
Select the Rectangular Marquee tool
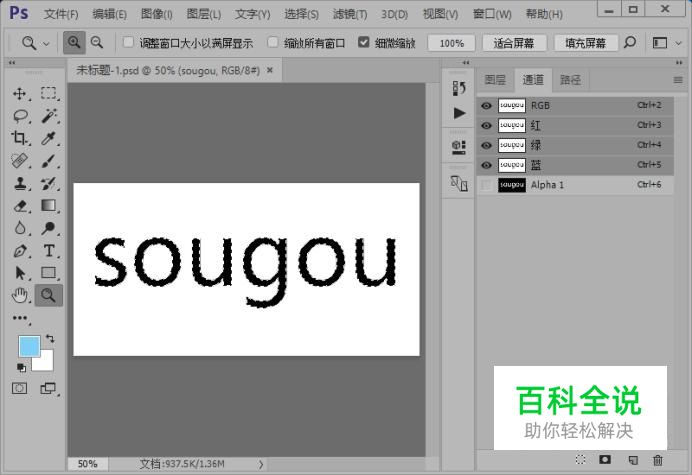pyautogui.click(x=48, y=93)
